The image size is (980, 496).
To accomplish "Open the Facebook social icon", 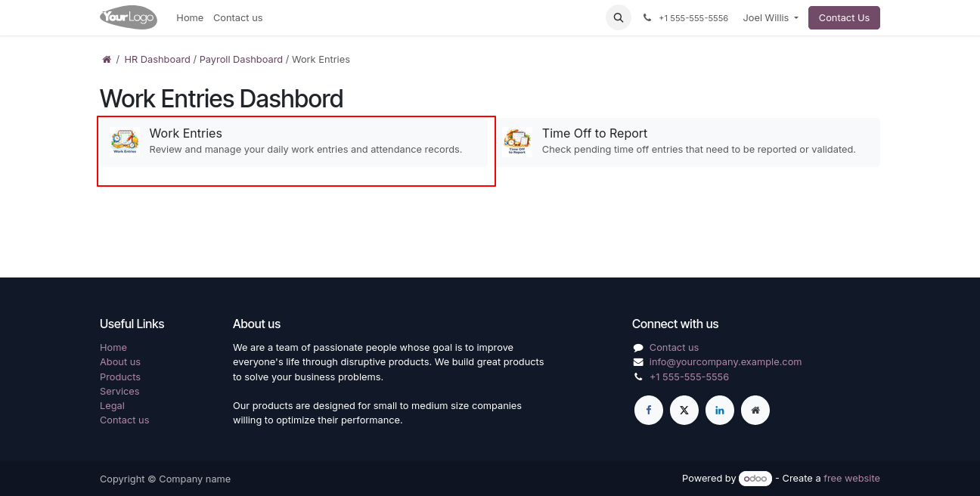I will (648, 410).
